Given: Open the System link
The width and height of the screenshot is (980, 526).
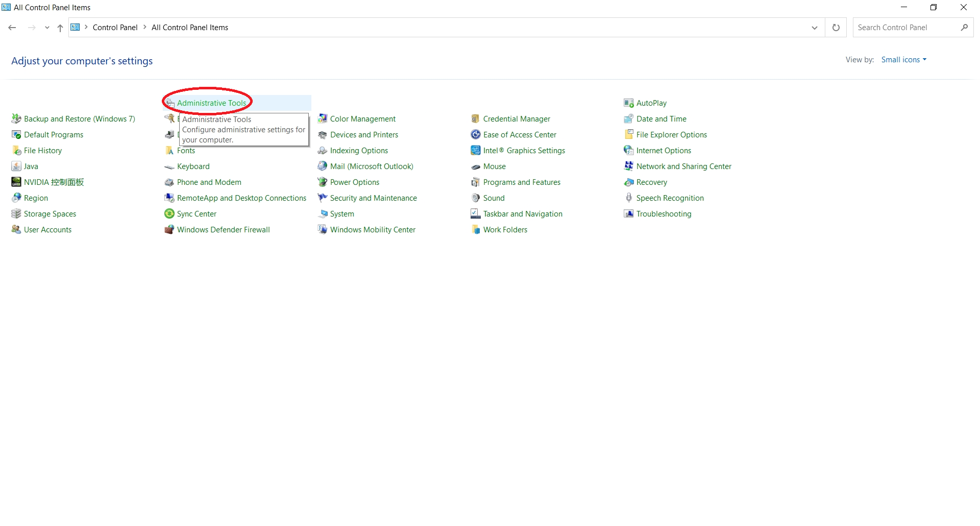Looking at the screenshot, I should (x=342, y=214).
